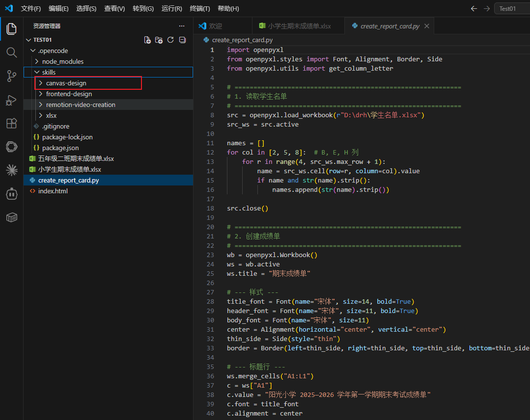The width and height of the screenshot is (530, 420).
Task: Open the 转到(G) menu
Action: pos(143,8)
